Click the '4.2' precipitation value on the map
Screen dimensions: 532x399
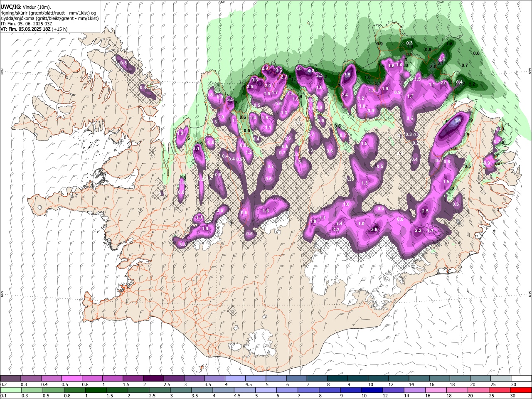tap(310, 71)
